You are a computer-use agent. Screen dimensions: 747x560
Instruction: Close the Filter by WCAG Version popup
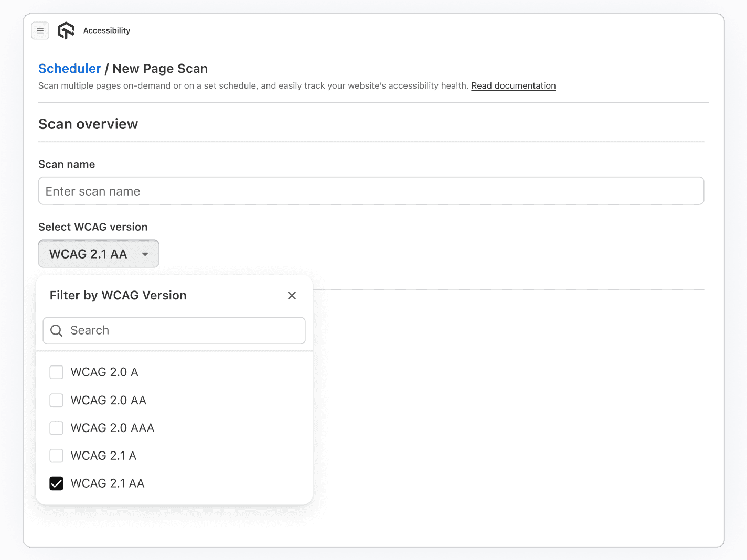[x=292, y=296]
